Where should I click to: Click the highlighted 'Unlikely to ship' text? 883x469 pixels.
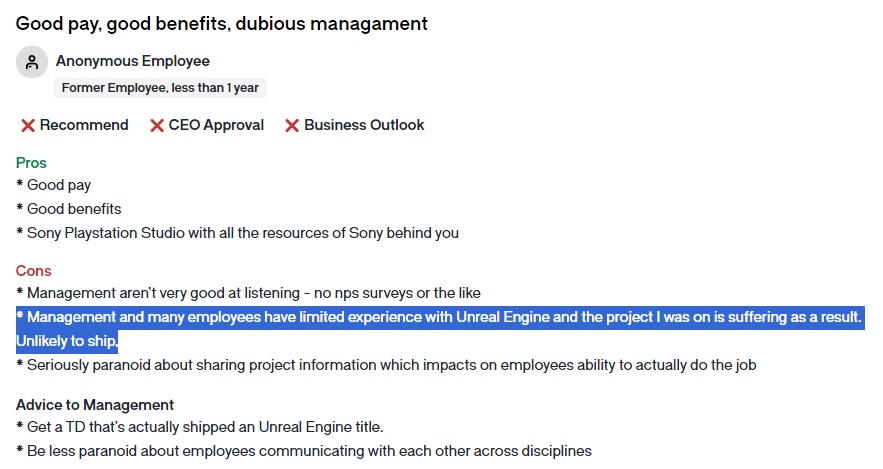[x=66, y=341]
